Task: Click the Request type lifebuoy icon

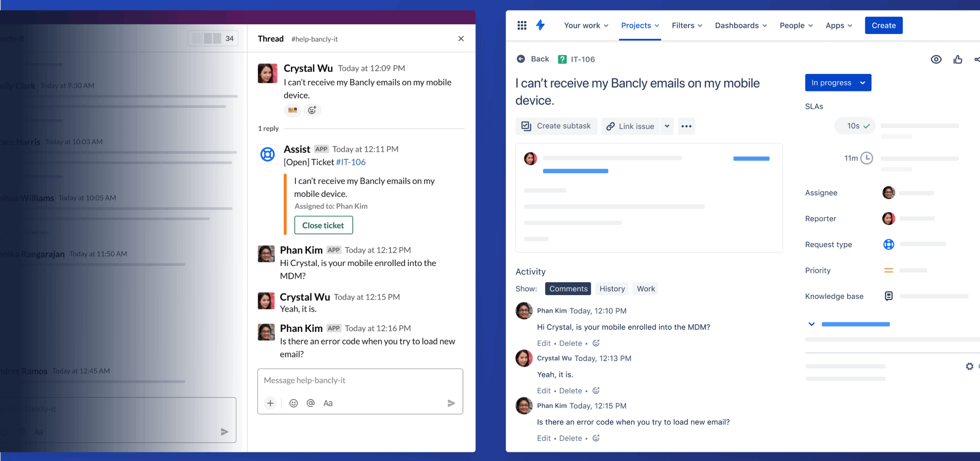Action: pos(889,244)
